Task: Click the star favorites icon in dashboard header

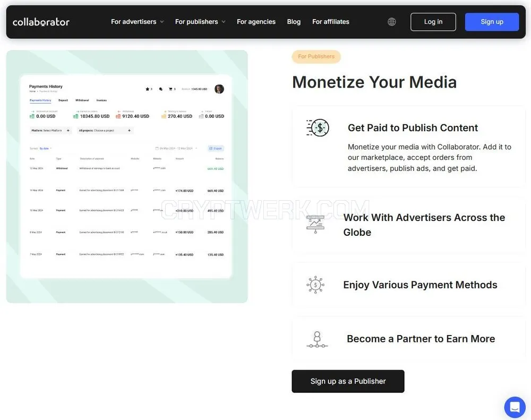Action: coord(147,89)
